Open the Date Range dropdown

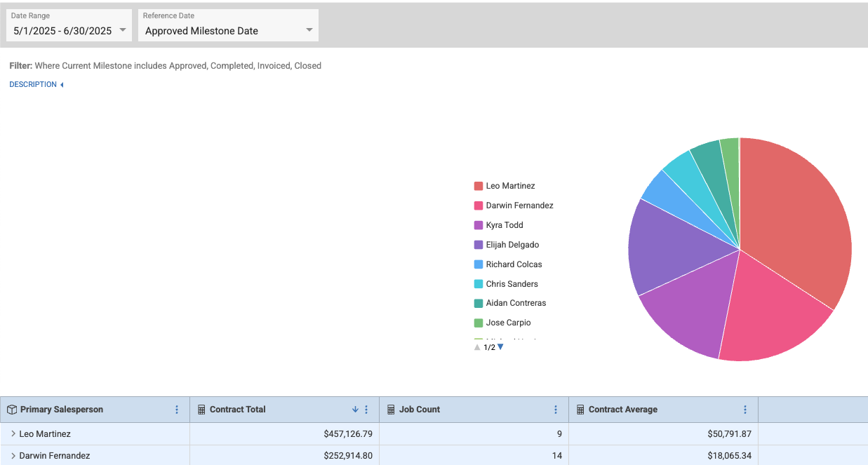[x=69, y=30]
